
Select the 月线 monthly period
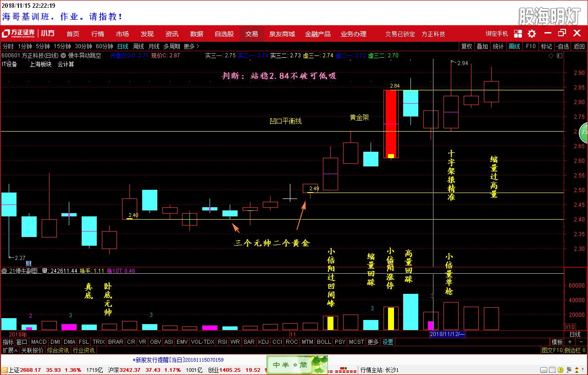click(x=154, y=46)
